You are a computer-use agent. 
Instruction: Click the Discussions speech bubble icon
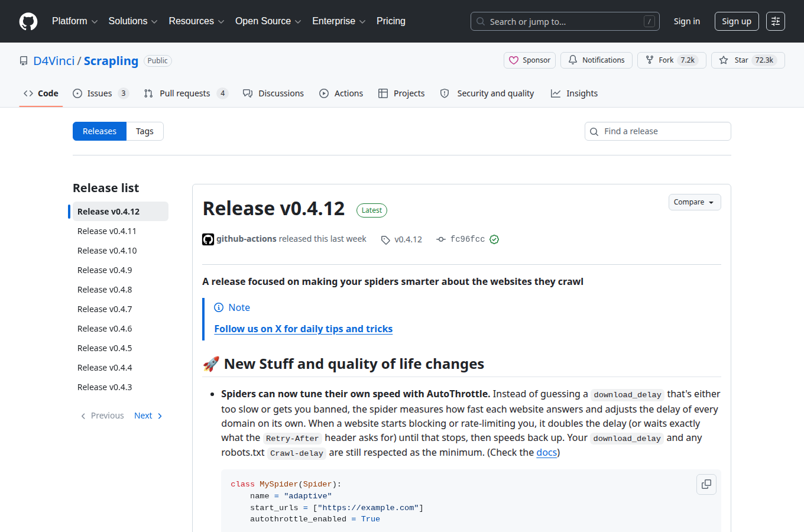coord(248,93)
